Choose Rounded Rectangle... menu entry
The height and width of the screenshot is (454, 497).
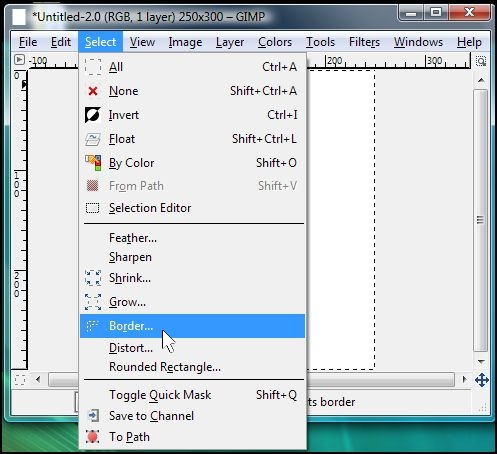(192, 367)
